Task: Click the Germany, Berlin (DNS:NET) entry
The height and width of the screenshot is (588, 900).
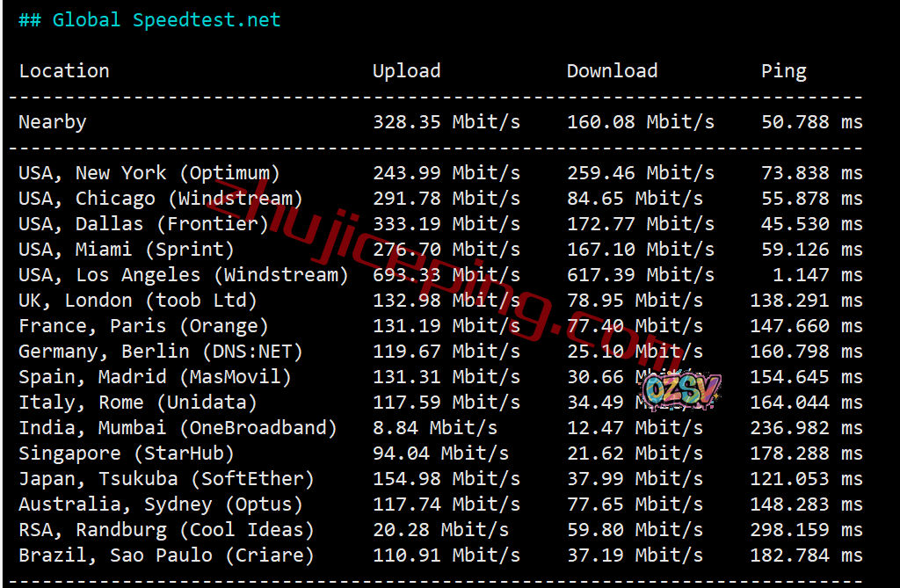Action: [160, 352]
